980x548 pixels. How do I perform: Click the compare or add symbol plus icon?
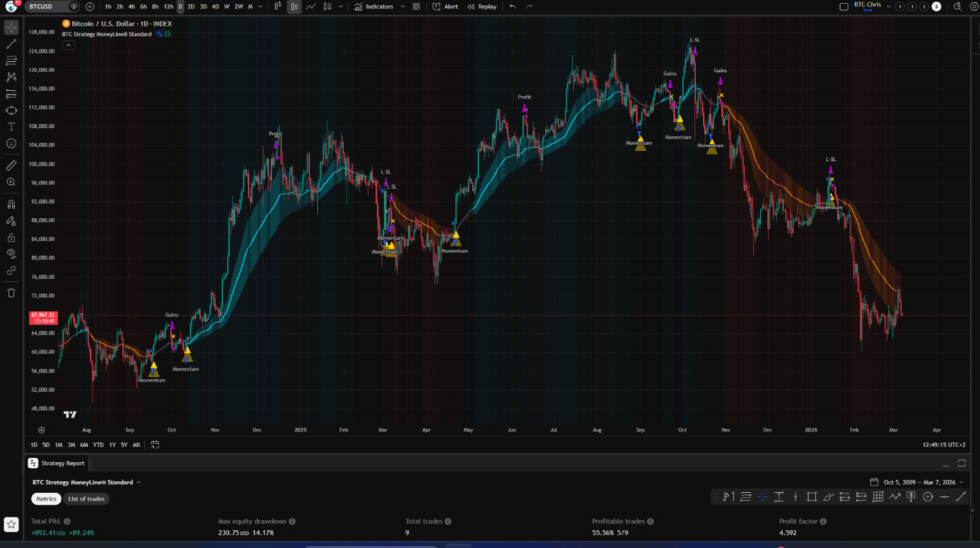point(90,7)
